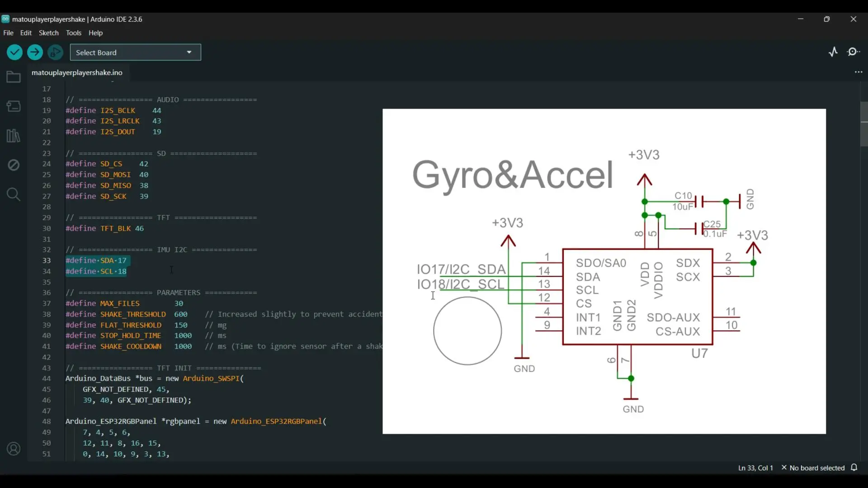Image resolution: width=868 pixels, height=488 pixels.
Task: Click No board selected status
Action: click(x=813, y=468)
